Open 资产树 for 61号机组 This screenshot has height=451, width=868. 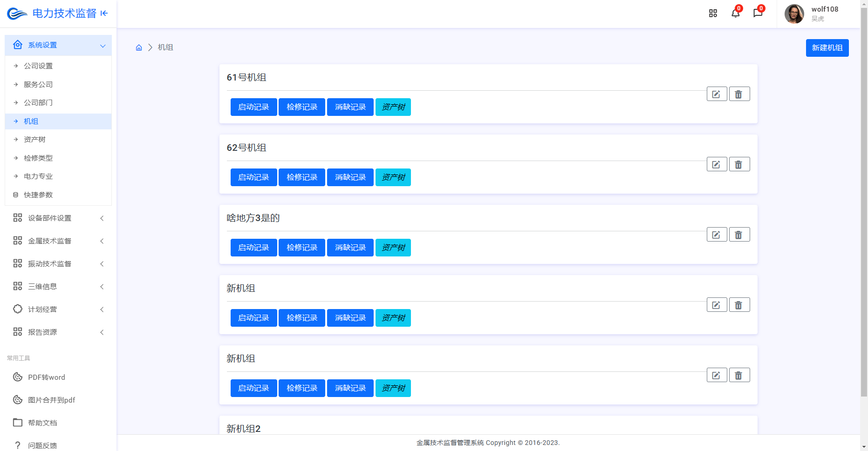click(393, 107)
